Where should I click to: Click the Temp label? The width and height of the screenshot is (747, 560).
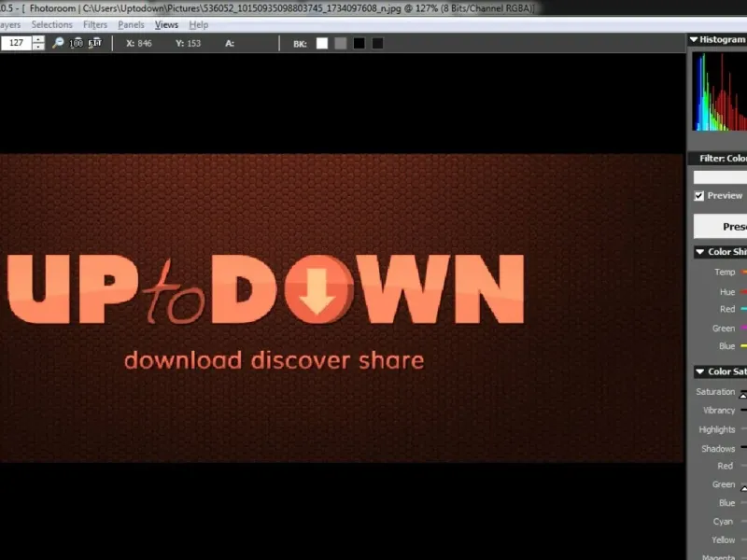coord(725,272)
